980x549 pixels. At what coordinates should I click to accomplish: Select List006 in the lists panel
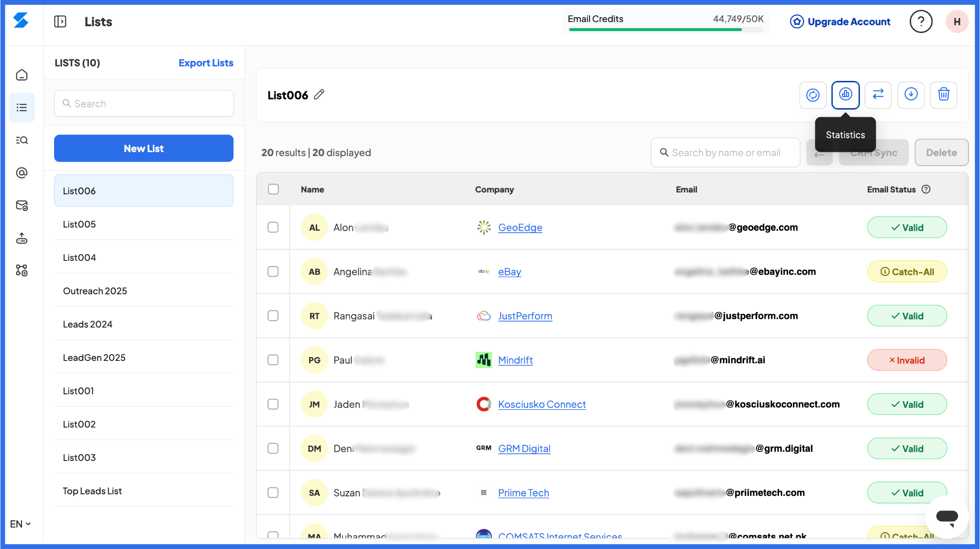(144, 190)
